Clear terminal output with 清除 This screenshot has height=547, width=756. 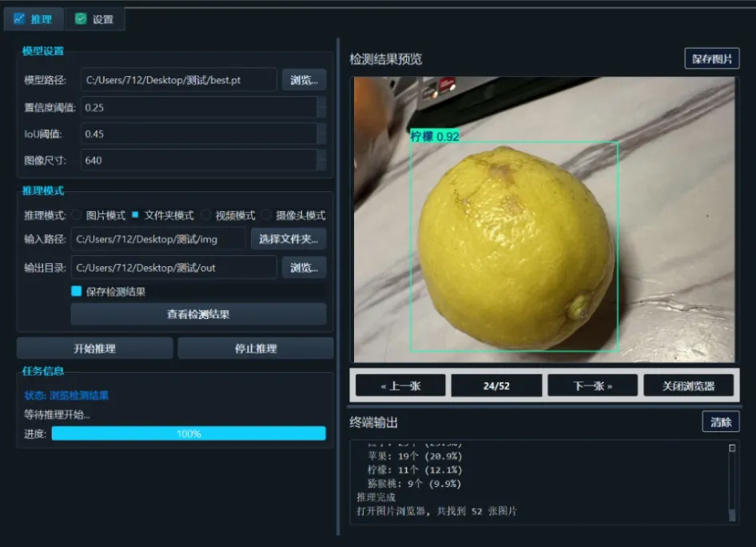pos(719,421)
